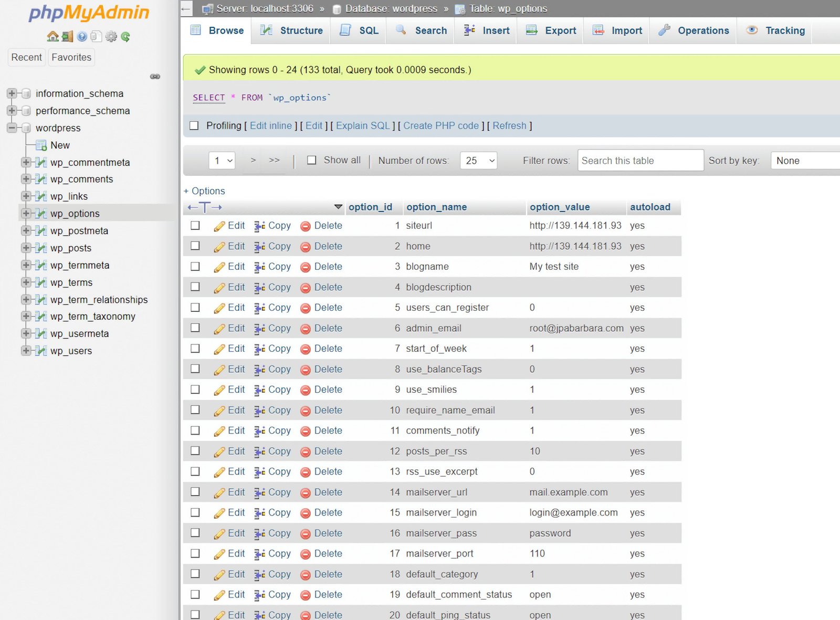Expand the information_schema database tree
The height and width of the screenshot is (620, 840).
(12, 94)
